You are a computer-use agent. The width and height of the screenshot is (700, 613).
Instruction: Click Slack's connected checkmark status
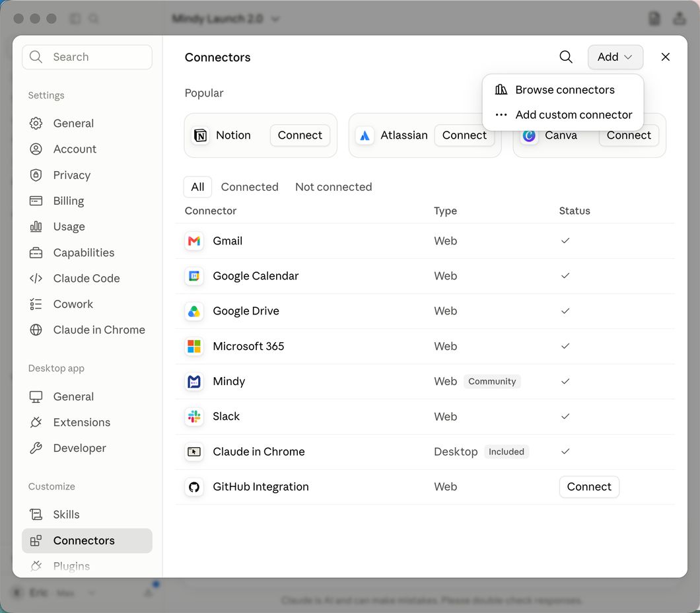(565, 416)
